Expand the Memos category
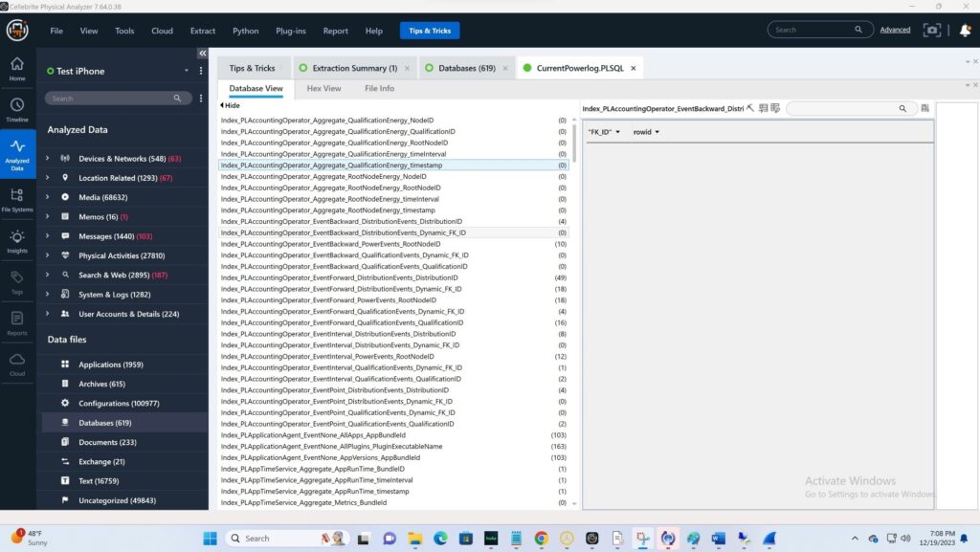The width and height of the screenshot is (980, 552). [x=48, y=216]
